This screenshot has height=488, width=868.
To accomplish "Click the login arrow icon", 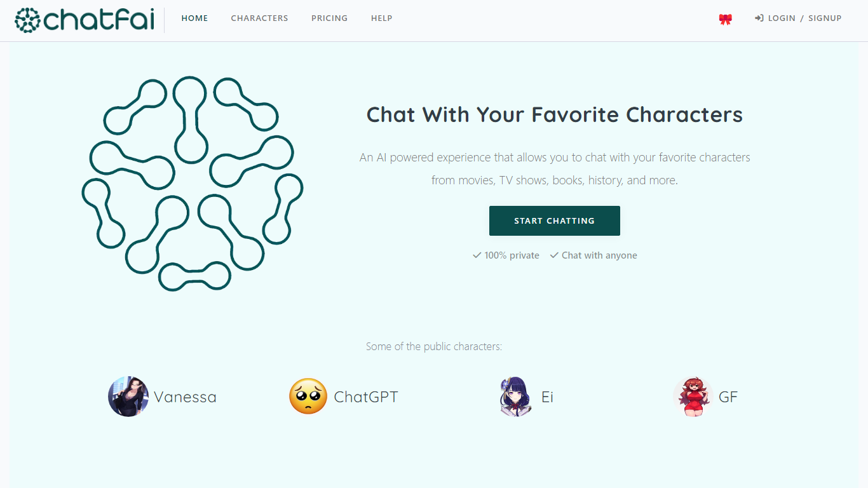I will pyautogui.click(x=759, y=18).
